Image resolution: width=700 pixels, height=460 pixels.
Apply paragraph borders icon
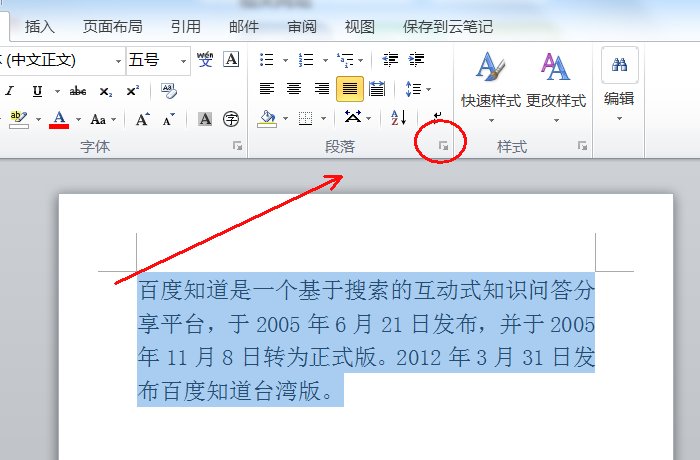pos(305,119)
